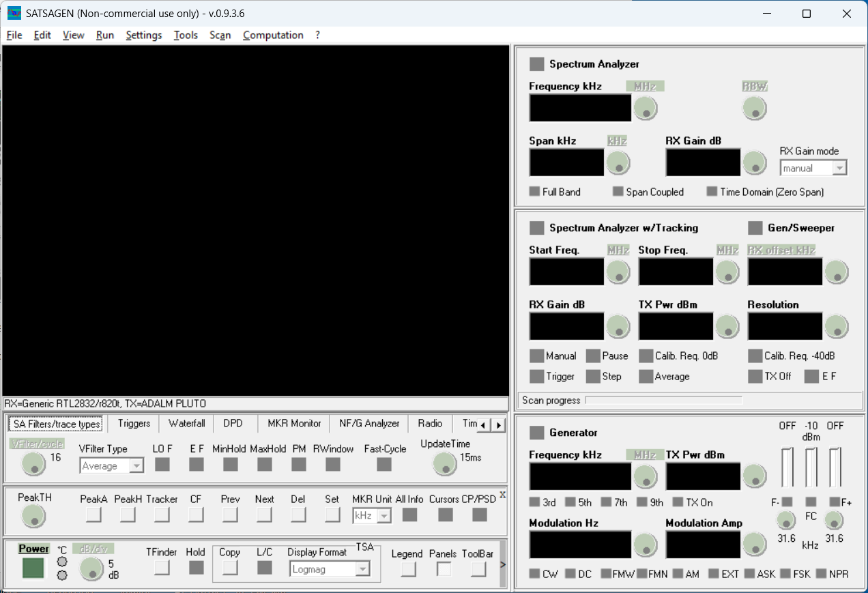Enable TX On in Generator
The height and width of the screenshot is (593, 868).
tap(678, 502)
